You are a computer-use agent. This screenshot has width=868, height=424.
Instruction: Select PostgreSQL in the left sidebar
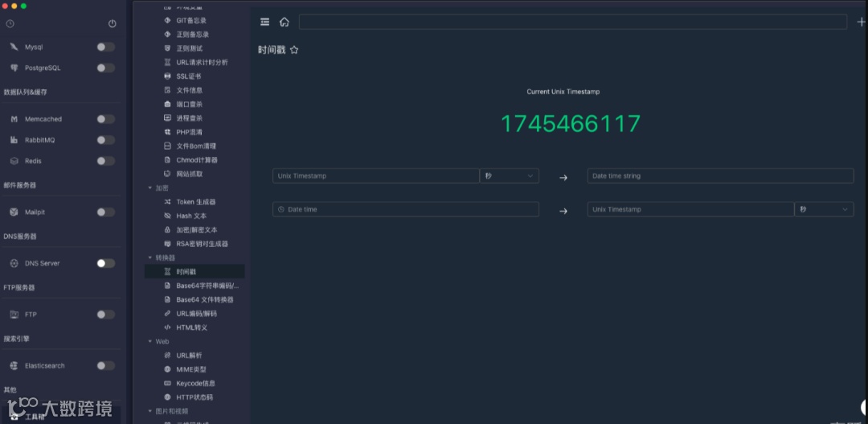(x=43, y=68)
